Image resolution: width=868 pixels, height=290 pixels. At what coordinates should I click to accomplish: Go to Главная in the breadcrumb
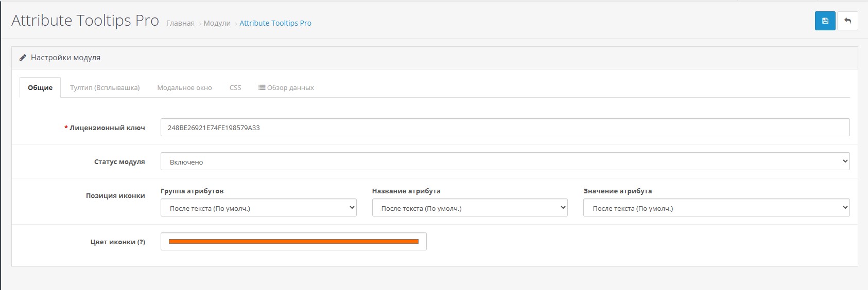[x=180, y=23]
